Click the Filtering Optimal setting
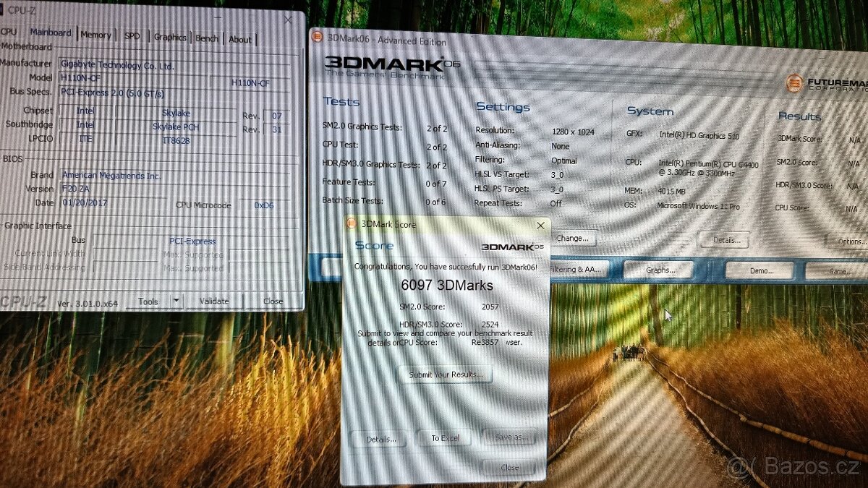 point(564,161)
